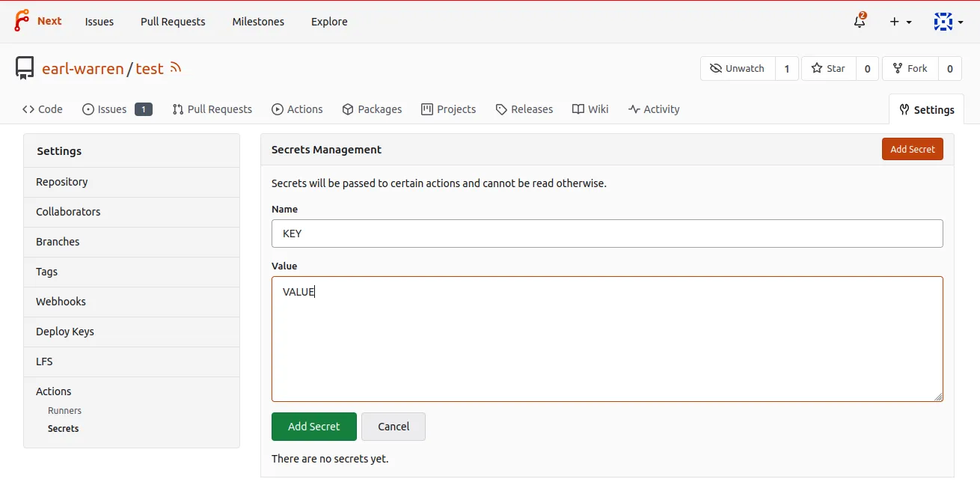Image resolution: width=980 pixels, height=482 pixels.
Task: Click the RSS feed icon beside test
Action: (176, 68)
